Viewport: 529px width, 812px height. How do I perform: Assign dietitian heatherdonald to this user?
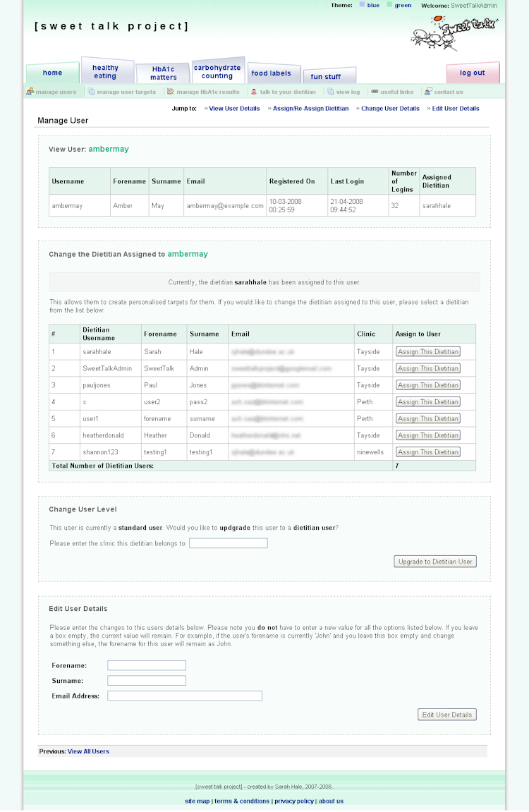coord(428,435)
